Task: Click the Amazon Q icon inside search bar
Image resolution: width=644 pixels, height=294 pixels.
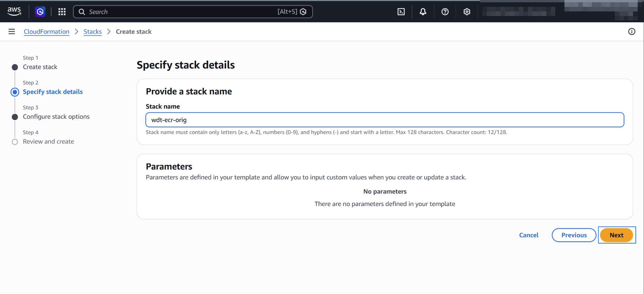Action: click(x=303, y=12)
